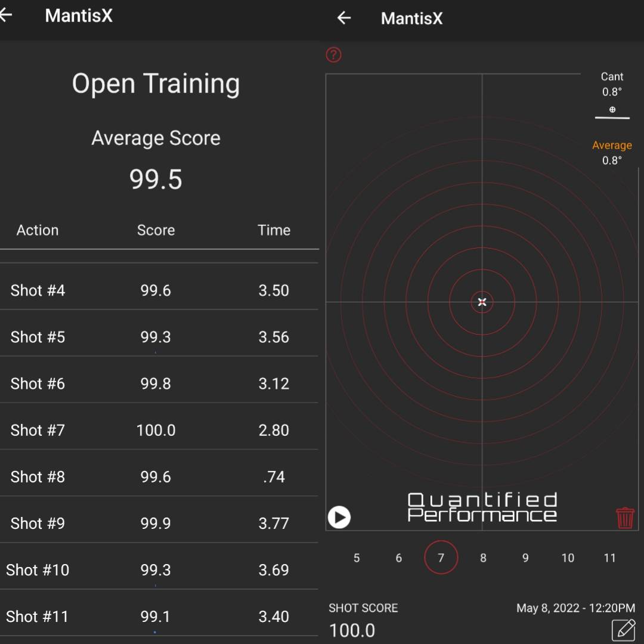This screenshot has width=644, height=644.
Task: Tap the date May 8, 2022 - 12:20PM
Action: pyautogui.click(x=575, y=608)
